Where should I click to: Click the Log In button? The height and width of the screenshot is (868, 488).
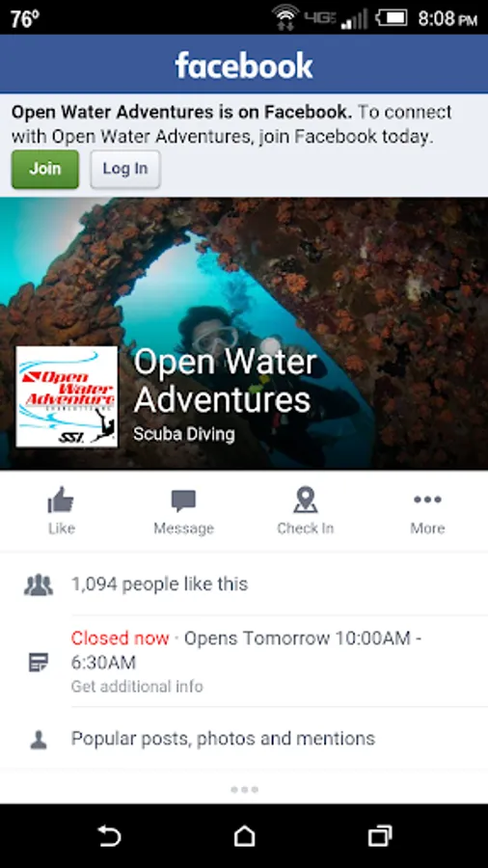(125, 170)
